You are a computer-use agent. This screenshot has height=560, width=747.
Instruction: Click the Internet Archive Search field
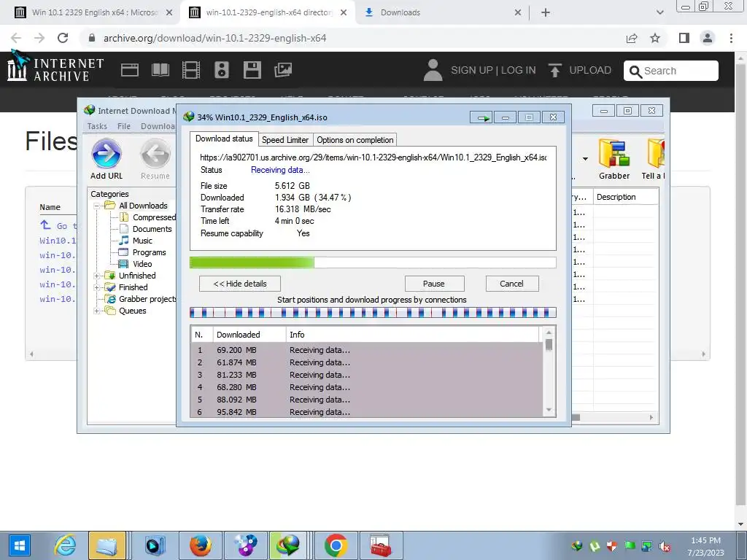tap(671, 71)
